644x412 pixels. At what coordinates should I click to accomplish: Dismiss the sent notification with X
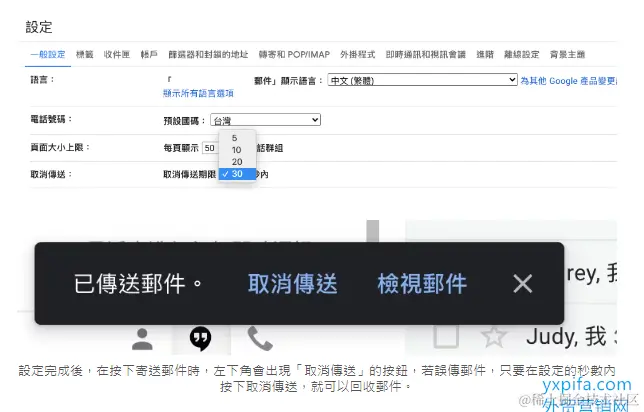[x=522, y=283]
